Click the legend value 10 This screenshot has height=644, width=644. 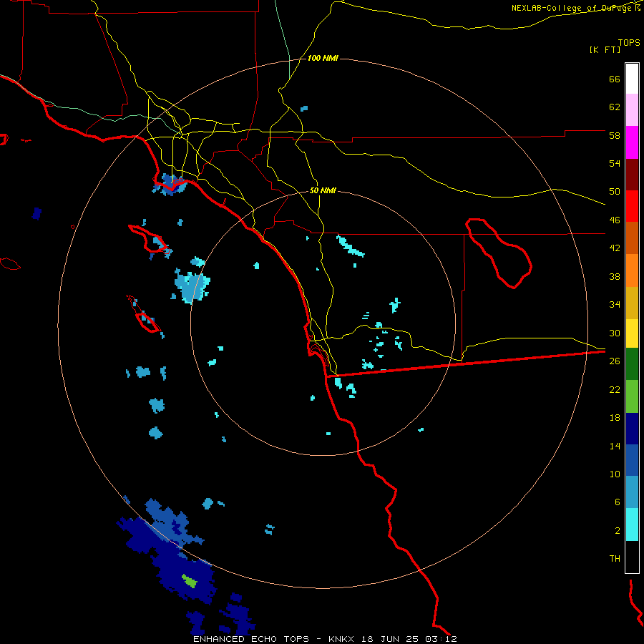click(x=615, y=474)
